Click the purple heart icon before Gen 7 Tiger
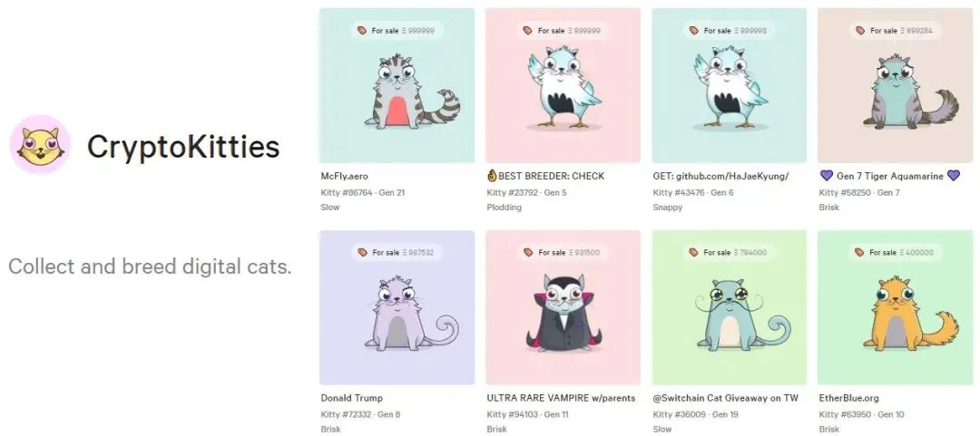Screen dimensions: 980x436 coord(826,176)
